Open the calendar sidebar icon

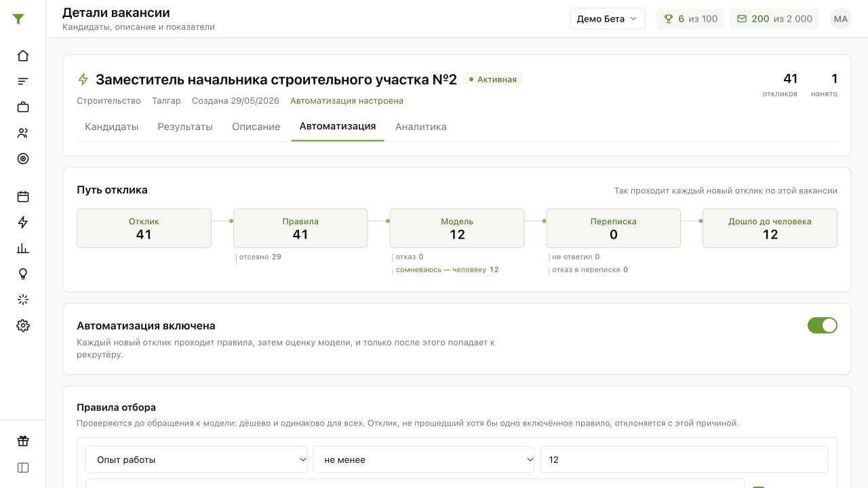pyautogui.click(x=23, y=197)
